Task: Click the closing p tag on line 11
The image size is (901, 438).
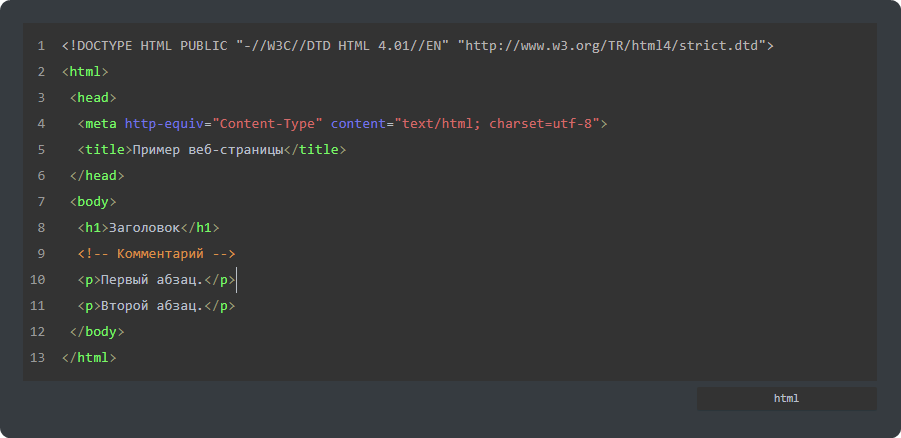Action: pos(220,306)
